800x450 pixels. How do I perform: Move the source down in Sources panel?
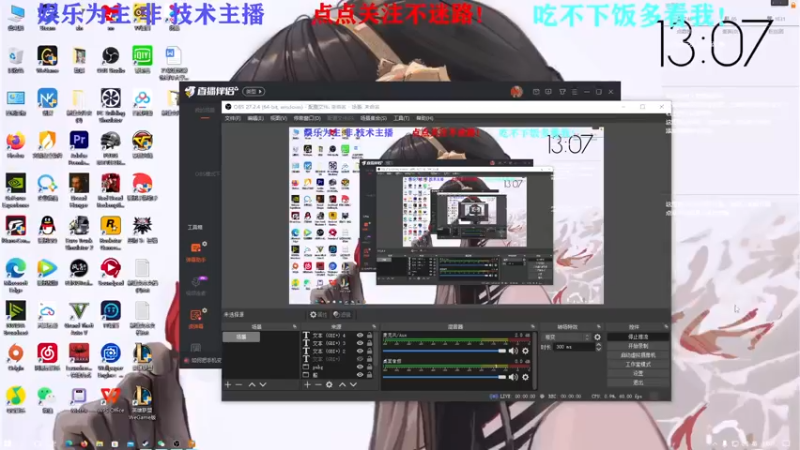click(x=353, y=385)
